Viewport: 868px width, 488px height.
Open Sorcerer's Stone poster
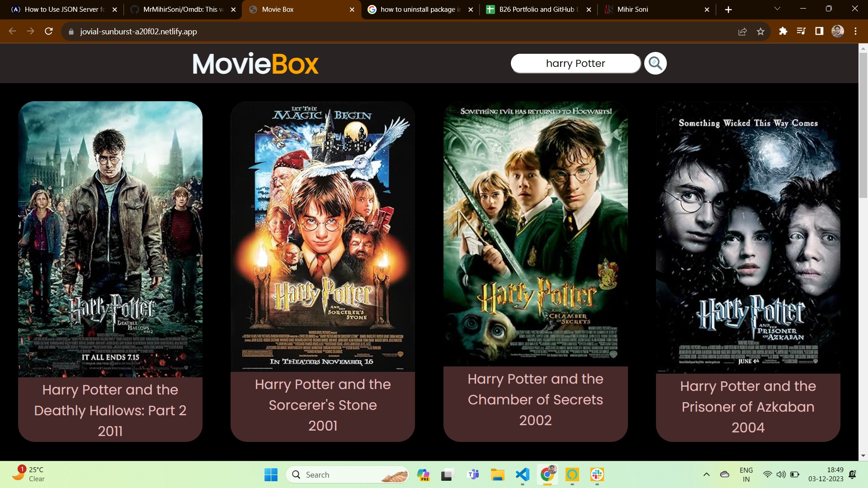323,236
